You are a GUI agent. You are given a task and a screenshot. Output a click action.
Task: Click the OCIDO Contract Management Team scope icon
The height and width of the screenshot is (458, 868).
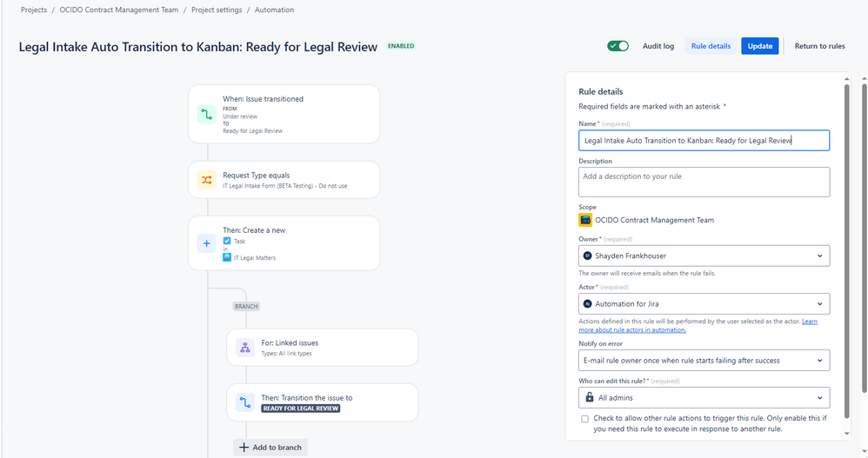click(585, 220)
